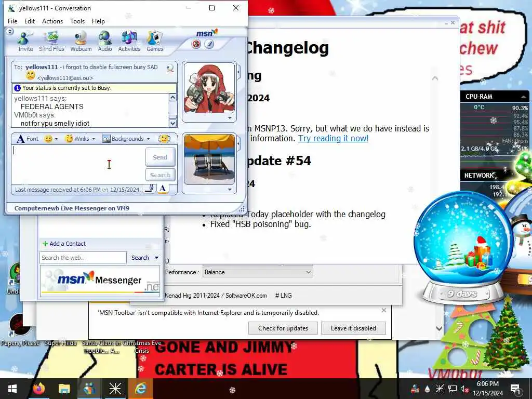Click the volume speaker tray icon
The height and width of the screenshot is (399, 532).
464,389
